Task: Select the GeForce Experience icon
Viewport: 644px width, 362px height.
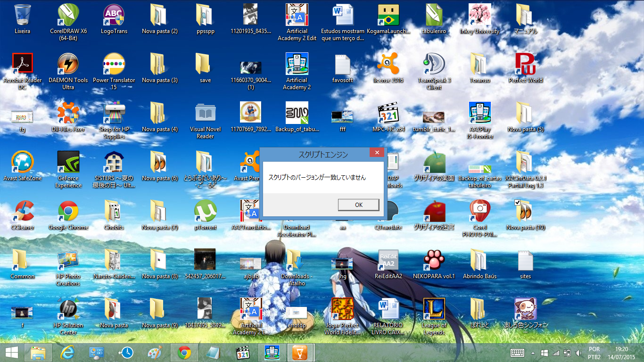Action: [68, 169]
